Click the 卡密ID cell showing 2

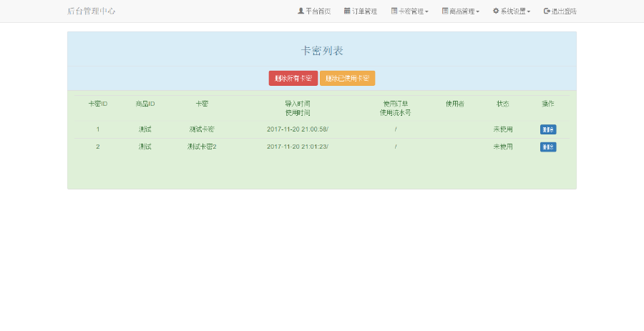pos(98,147)
